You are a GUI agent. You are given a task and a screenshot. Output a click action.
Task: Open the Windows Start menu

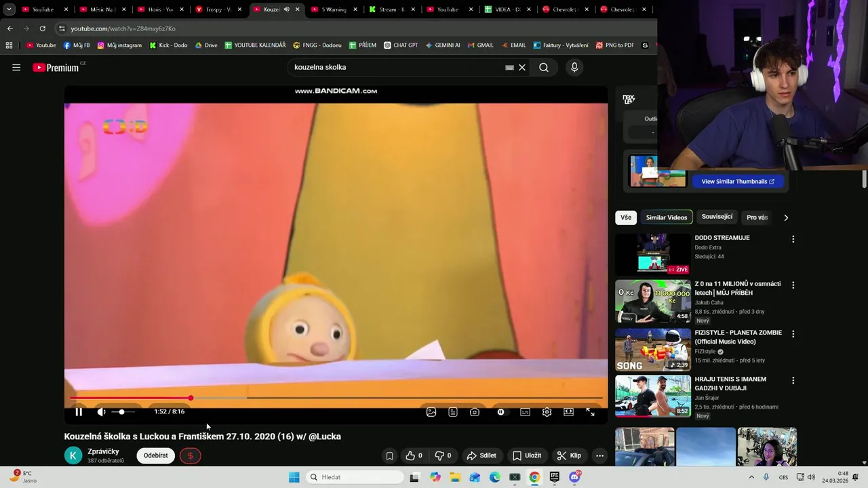(x=294, y=477)
